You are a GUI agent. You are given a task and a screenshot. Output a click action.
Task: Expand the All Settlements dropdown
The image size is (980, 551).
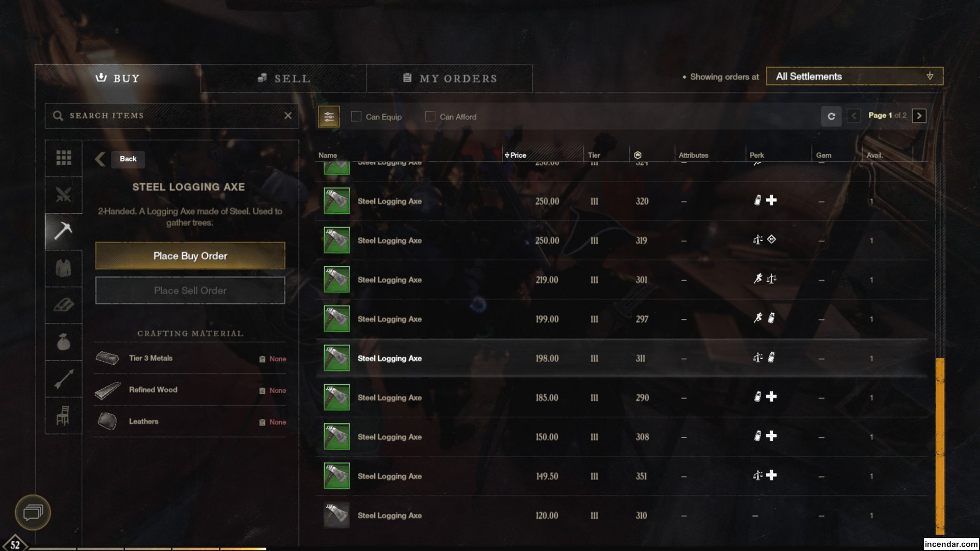[854, 77]
